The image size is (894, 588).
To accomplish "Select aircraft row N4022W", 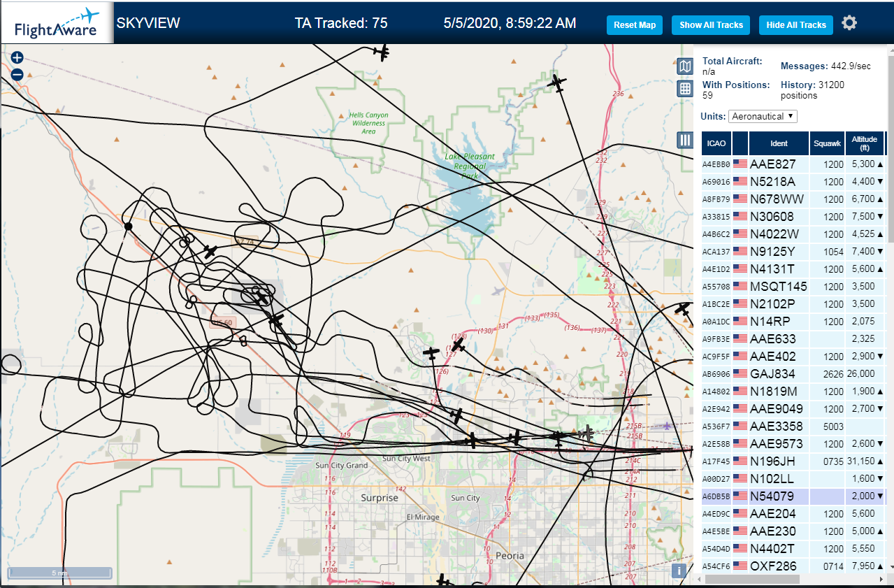I will click(x=793, y=234).
